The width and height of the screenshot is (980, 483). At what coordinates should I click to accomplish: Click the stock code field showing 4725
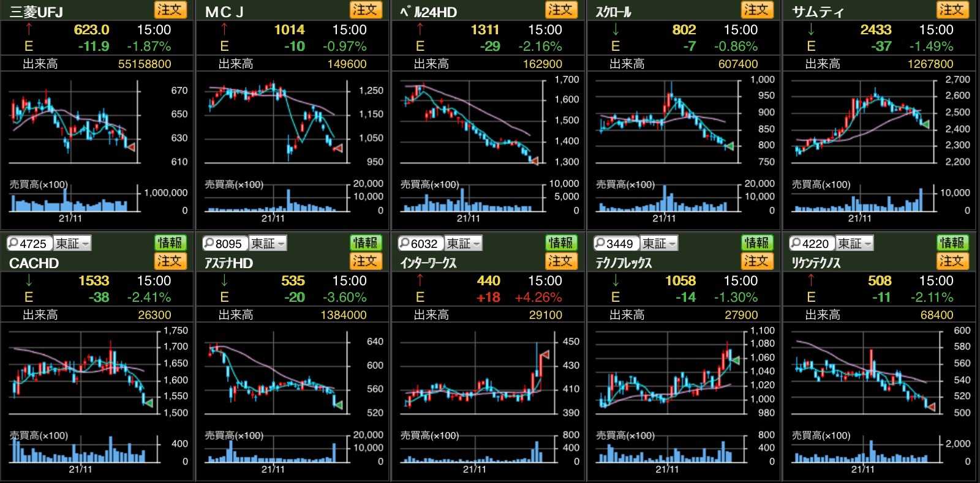29,244
